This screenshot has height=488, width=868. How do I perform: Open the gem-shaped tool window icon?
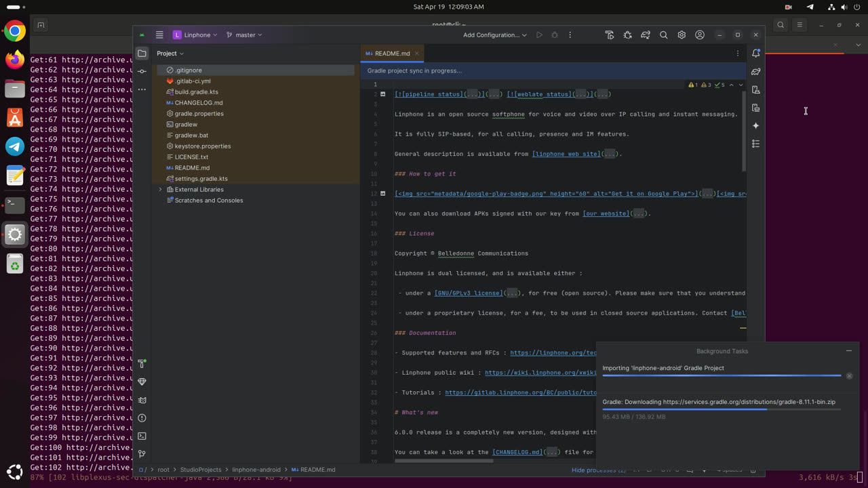tap(142, 382)
